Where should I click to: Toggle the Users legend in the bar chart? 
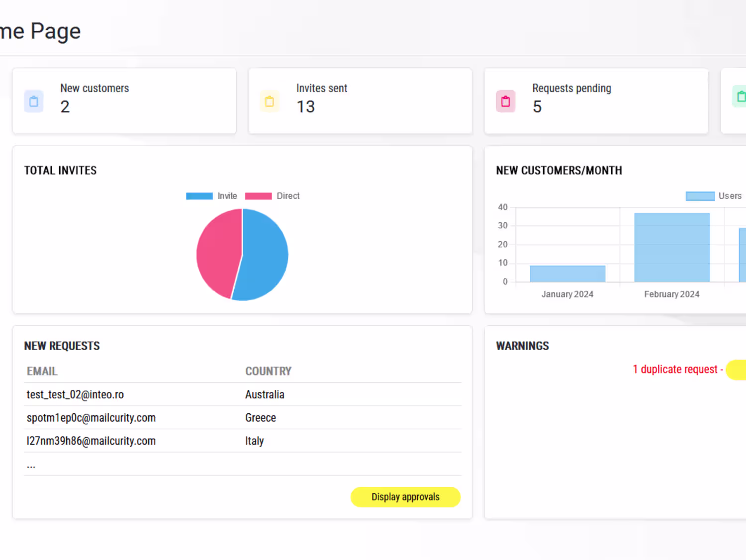coord(714,196)
